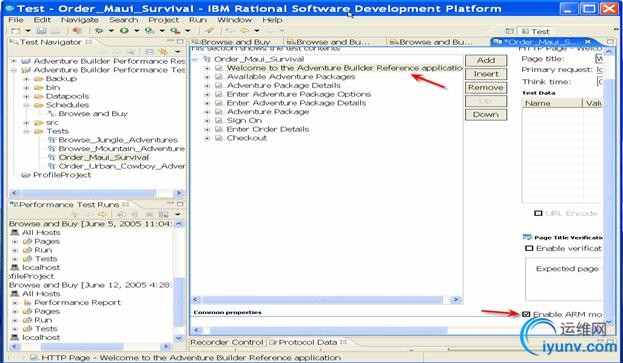Minimize the Performance Test Runs view

pos(170,204)
